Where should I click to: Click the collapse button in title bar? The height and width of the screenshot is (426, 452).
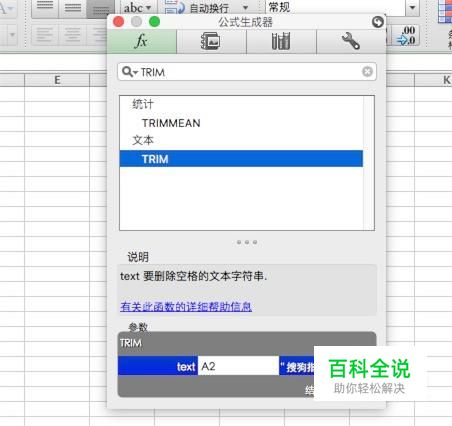[x=378, y=22]
